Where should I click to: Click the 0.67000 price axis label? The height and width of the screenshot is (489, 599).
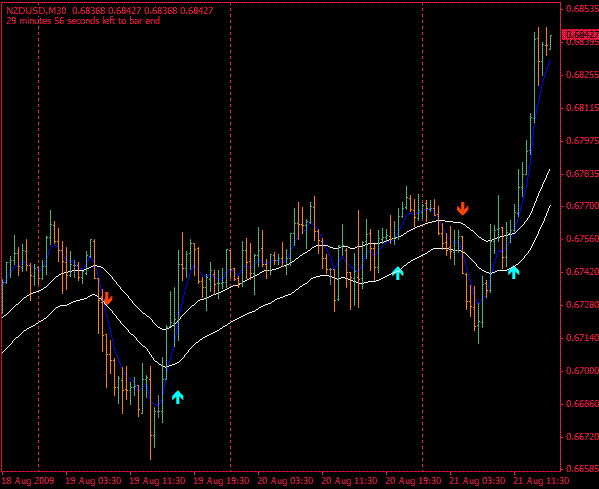pyautogui.click(x=582, y=371)
